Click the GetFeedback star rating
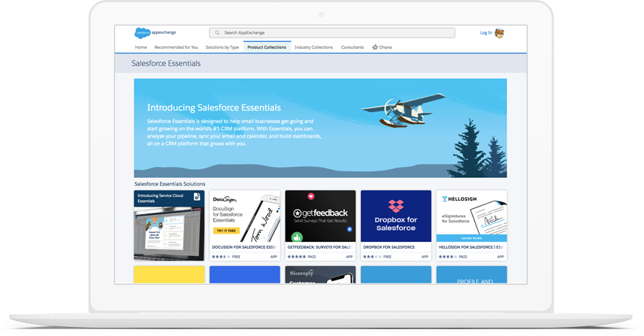The image size is (644, 336). tap(297, 257)
